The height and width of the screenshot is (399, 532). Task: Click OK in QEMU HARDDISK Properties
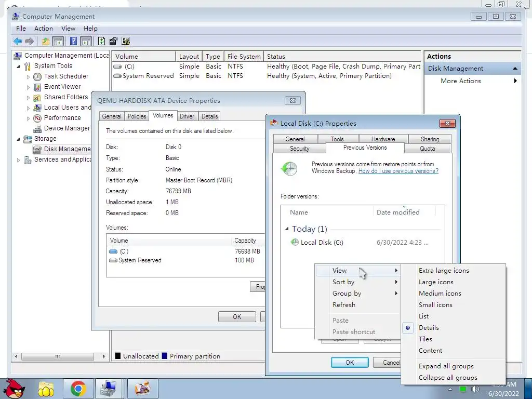[x=237, y=316]
